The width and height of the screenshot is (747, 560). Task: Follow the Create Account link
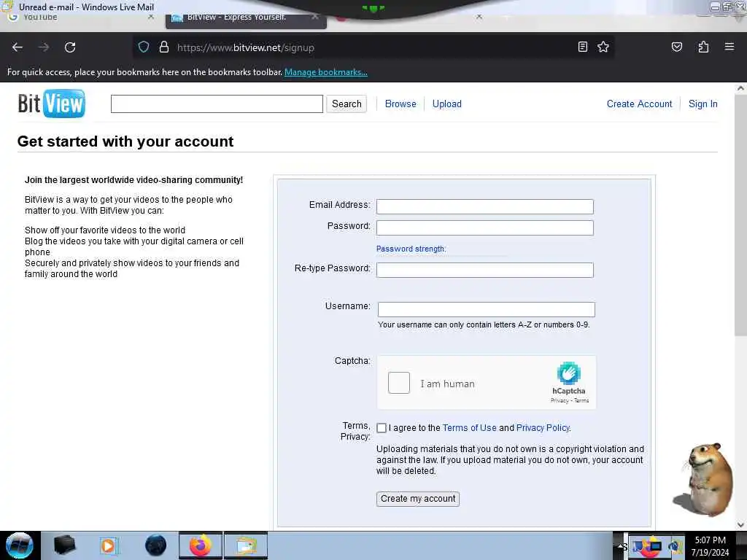pos(639,104)
